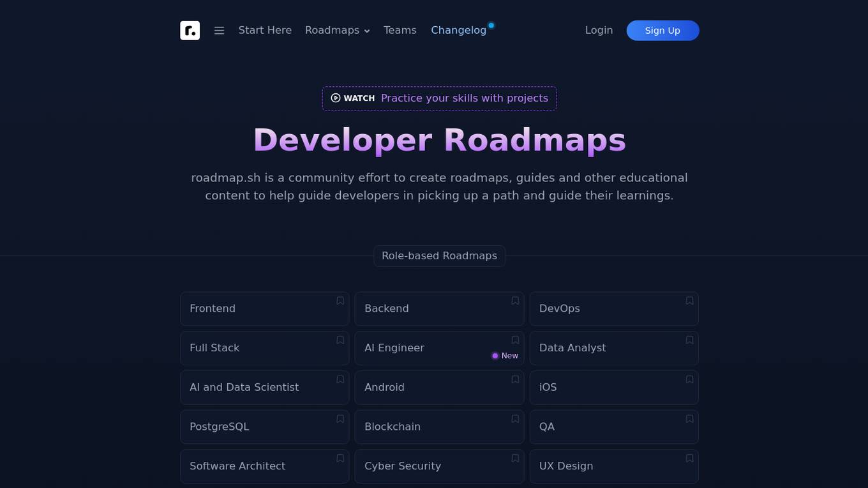Open the Blockchain roadmap card
The width and height of the screenshot is (868, 488).
coord(439,427)
